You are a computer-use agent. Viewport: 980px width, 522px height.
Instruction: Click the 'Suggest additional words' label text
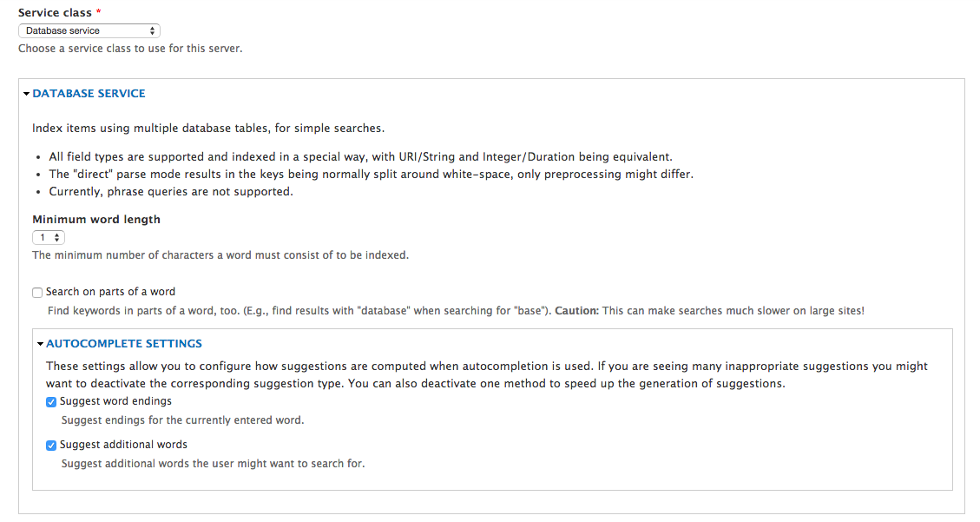(123, 445)
